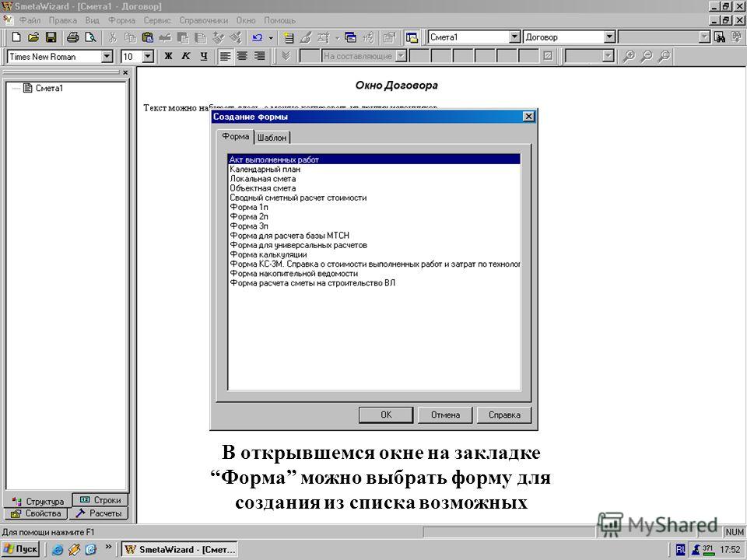Image resolution: width=747 pixels, height=560 pixels.
Task: Switch to the Шаблон tab
Action: click(x=272, y=138)
